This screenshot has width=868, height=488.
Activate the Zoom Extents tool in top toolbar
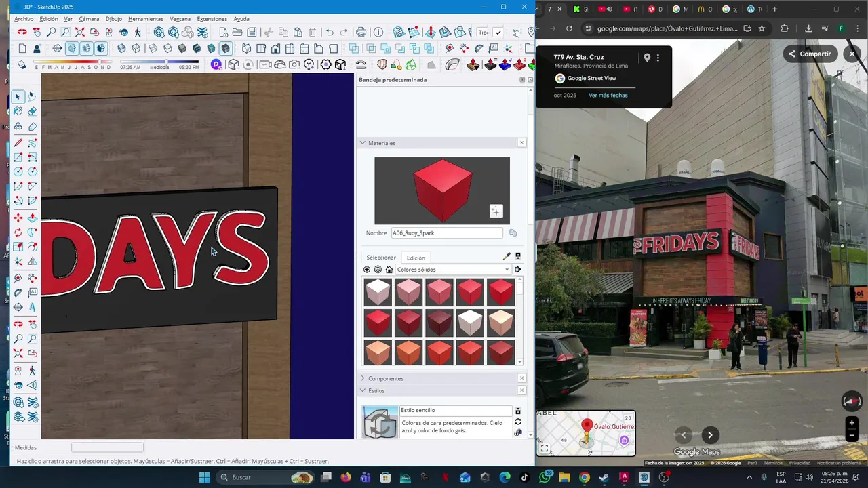(x=80, y=32)
